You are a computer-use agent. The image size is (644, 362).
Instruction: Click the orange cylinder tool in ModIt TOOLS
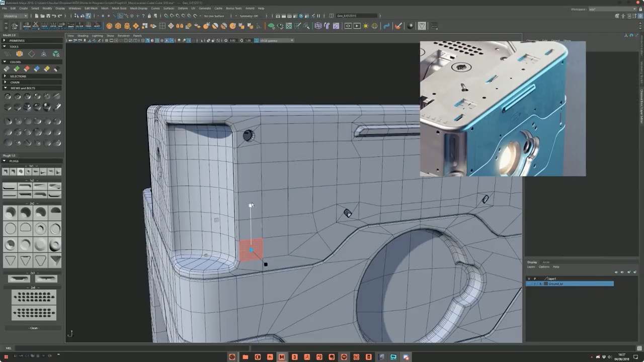[19, 54]
